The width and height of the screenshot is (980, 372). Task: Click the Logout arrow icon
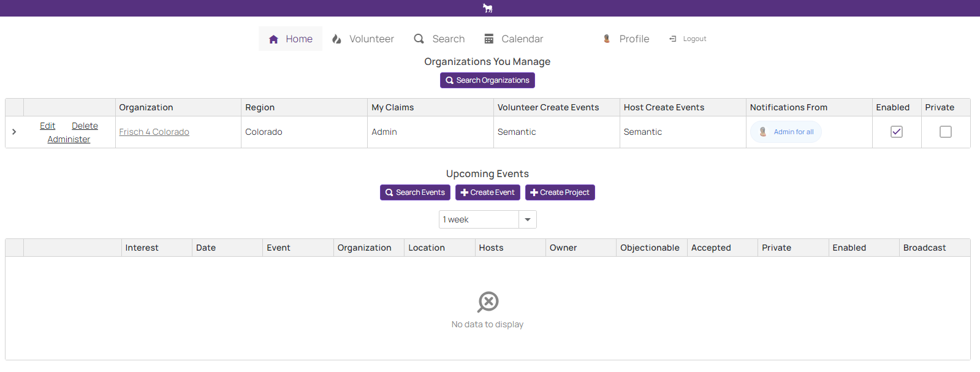(672, 39)
